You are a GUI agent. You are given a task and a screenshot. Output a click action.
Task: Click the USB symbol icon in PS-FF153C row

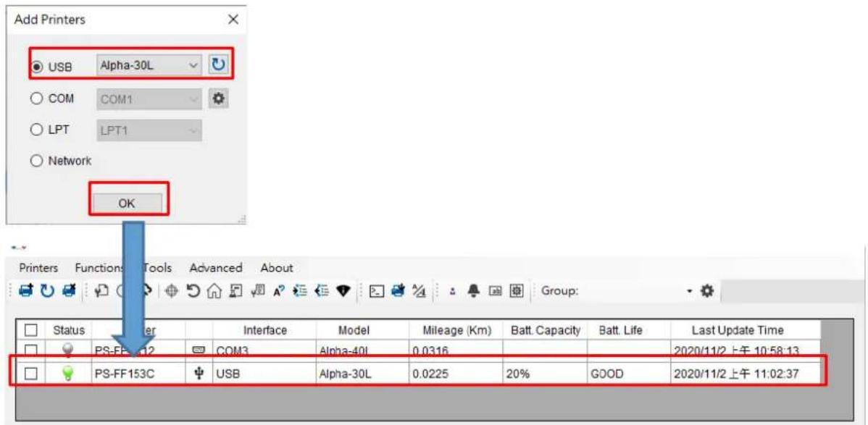(x=199, y=374)
